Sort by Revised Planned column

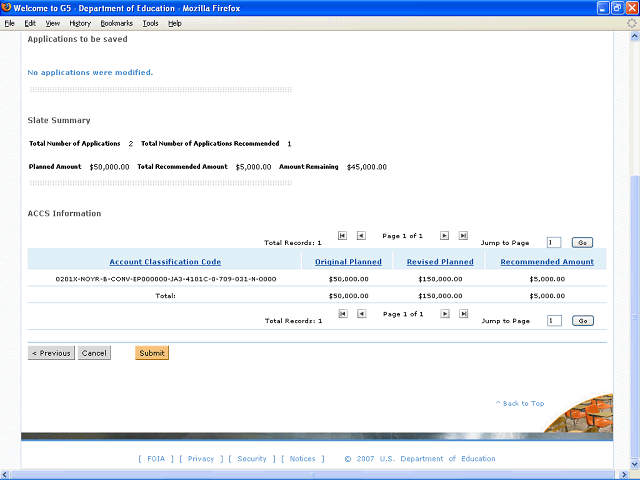coord(440,262)
